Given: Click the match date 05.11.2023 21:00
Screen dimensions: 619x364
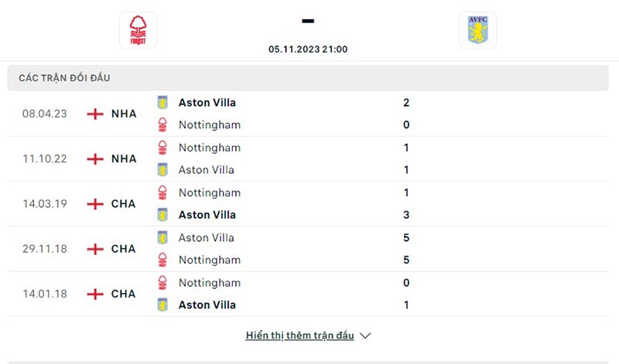Looking at the screenshot, I should (308, 49).
